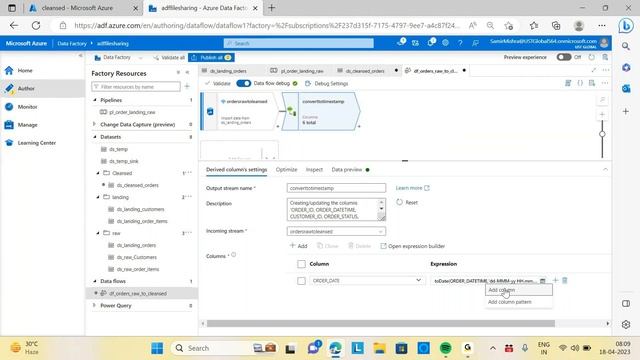Click the Filter resources by name field
Image resolution: width=640 pixels, height=360 pixels.
(x=136, y=87)
